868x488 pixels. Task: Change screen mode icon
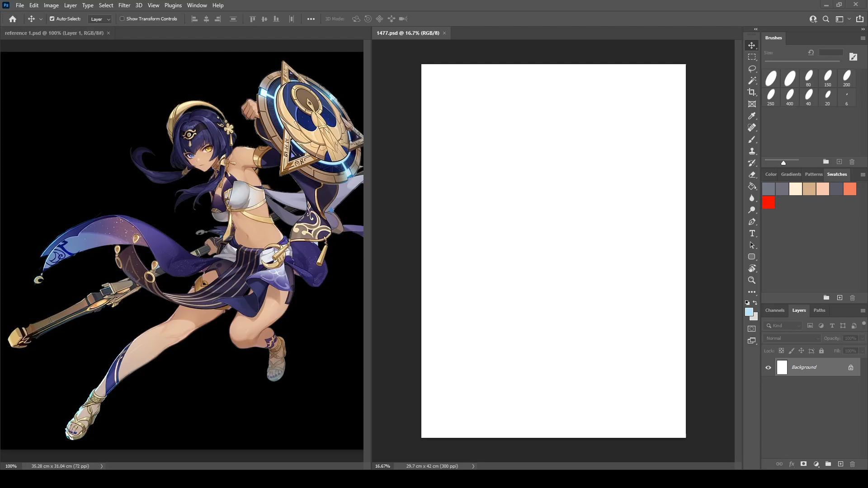tap(752, 341)
